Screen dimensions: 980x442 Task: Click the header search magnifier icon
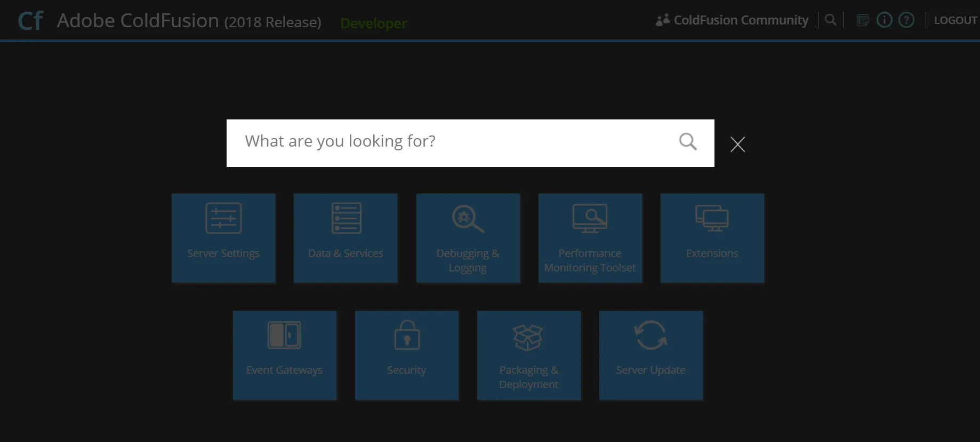tap(830, 20)
